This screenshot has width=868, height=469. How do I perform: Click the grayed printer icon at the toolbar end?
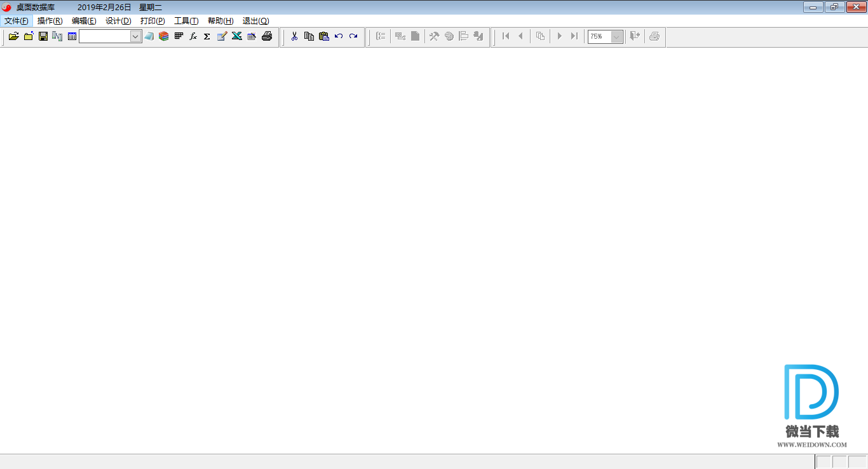click(x=654, y=36)
